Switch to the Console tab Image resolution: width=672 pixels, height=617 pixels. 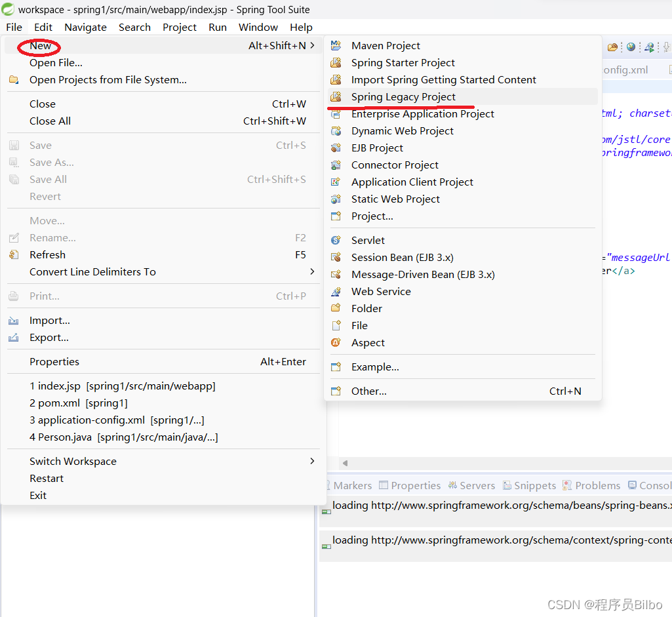650,485
